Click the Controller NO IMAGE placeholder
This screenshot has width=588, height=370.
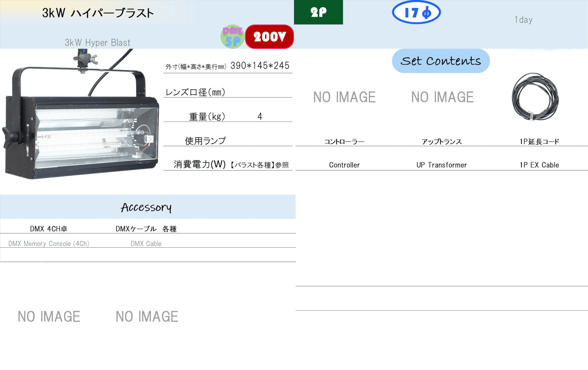click(344, 97)
